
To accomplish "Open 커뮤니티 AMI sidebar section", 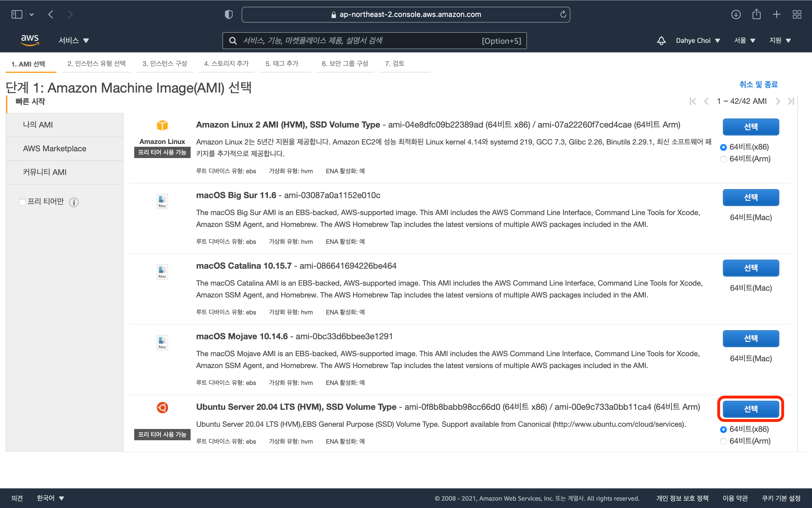I will 64,172.
